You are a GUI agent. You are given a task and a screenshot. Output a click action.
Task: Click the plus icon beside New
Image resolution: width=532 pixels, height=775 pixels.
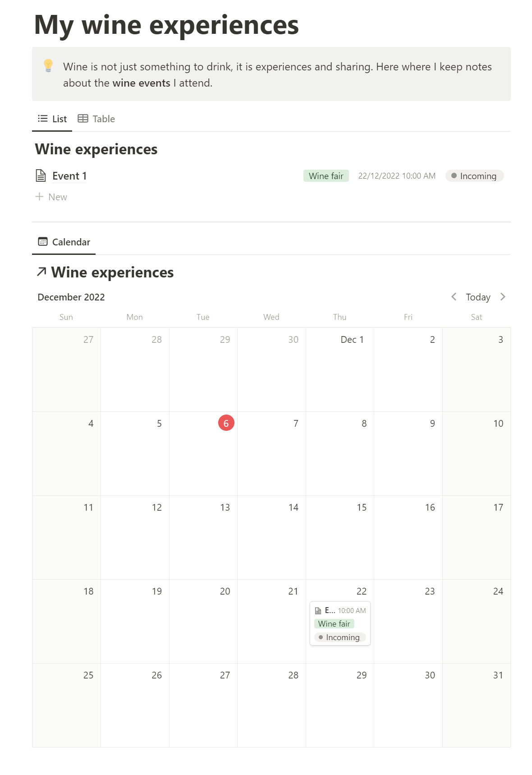(x=39, y=197)
